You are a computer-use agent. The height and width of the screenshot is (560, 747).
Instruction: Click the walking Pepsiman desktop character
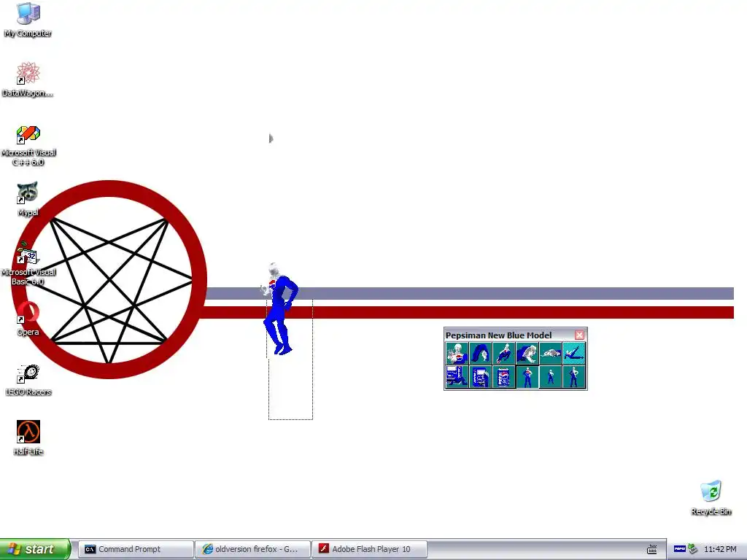click(x=279, y=309)
